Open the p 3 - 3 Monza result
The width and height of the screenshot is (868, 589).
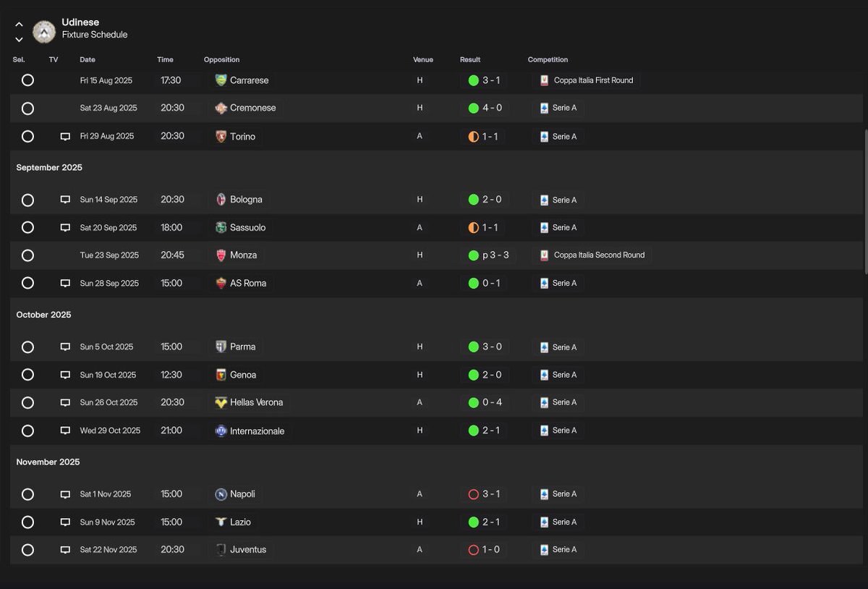pos(487,255)
